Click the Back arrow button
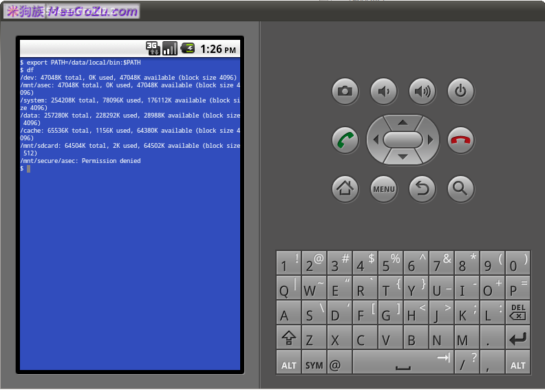The image size is (545, 392). 422,188
